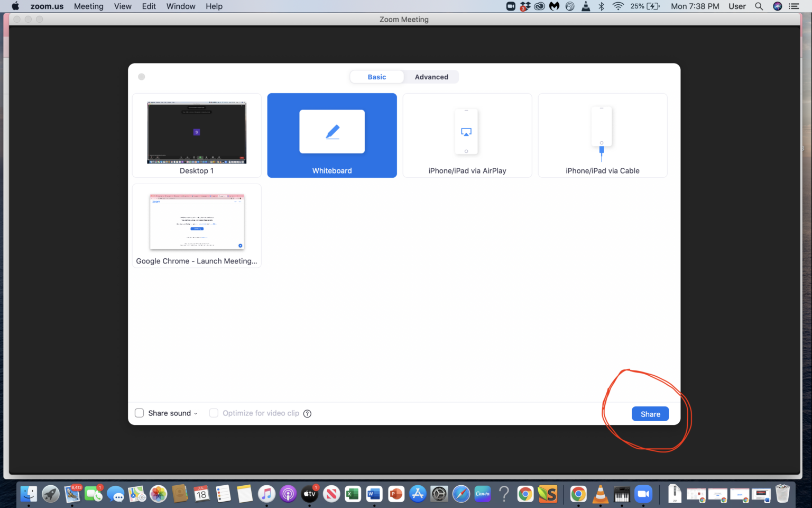Open the Window menu
812x508 pixels.
181,6
